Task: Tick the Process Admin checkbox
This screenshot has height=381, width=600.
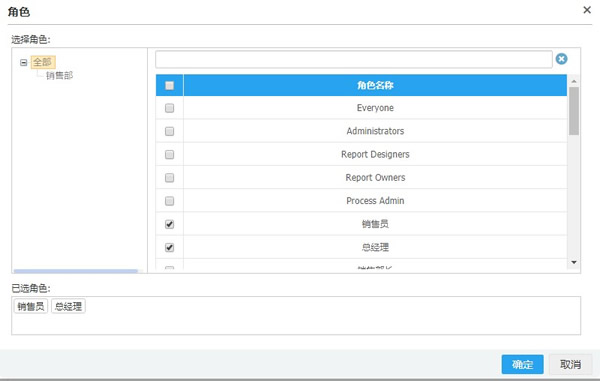Action: pos(169,201)
